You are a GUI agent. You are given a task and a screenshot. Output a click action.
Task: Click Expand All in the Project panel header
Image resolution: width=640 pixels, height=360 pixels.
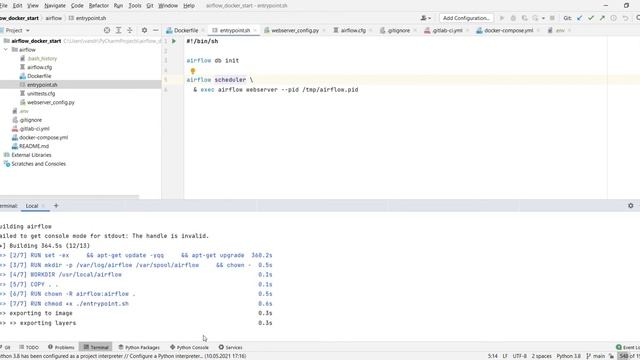coord(118,30)
